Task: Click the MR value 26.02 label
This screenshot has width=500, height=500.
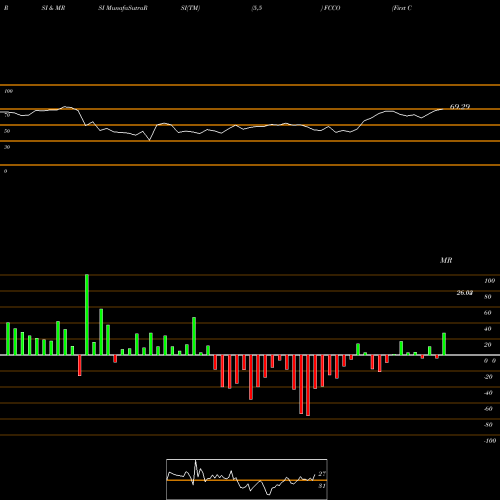Action: [x=465, y=293]
